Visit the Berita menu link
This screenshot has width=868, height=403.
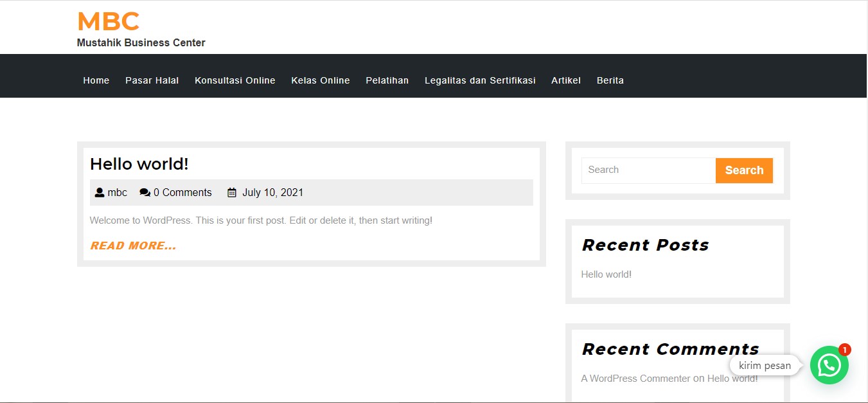coord(610,80)
